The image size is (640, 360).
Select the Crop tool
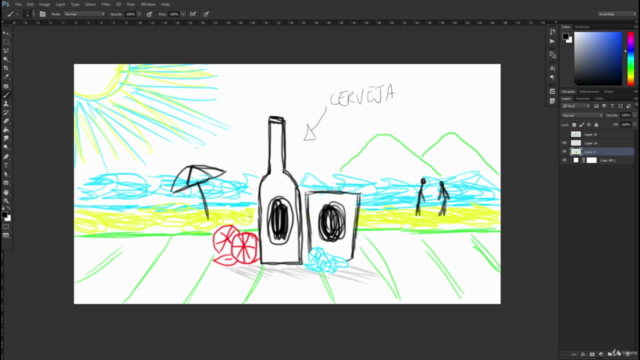(x=6, y=68)
